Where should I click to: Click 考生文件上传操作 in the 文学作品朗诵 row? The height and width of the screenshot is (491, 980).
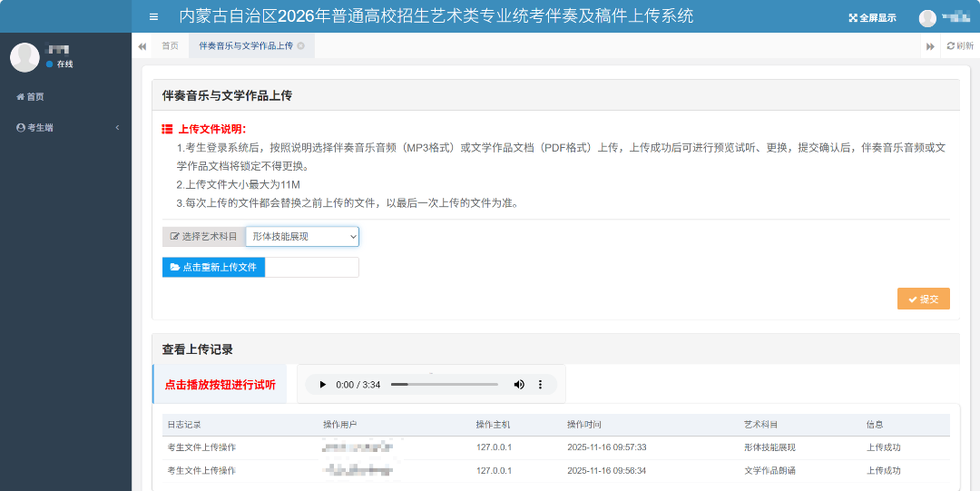click(201, 471)
